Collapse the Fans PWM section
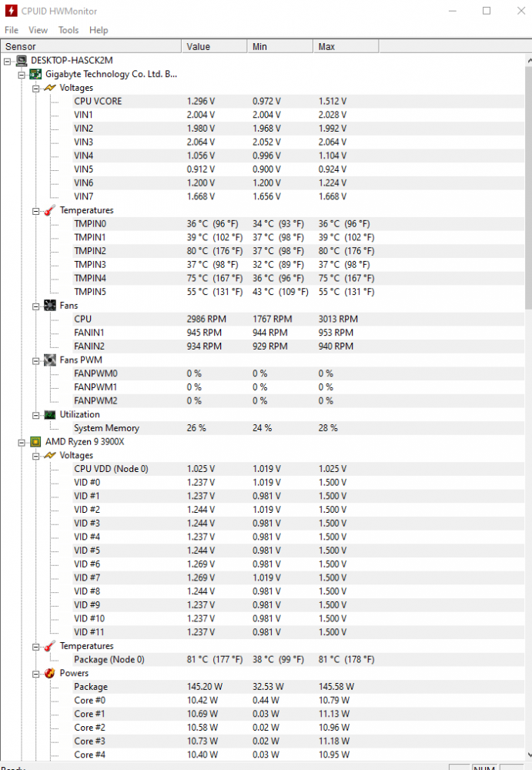 (35, 360)
